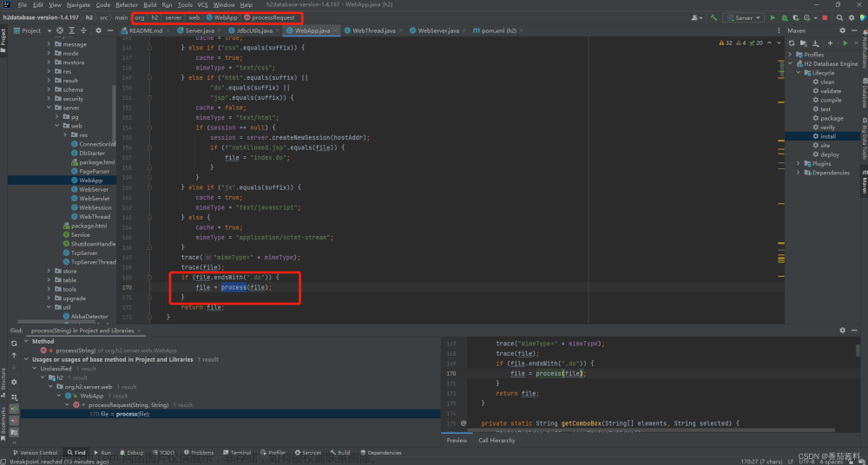868x465 pixels.
Task: Toggle read access filter green arrow in Find panel
Action: pos(14,409)
